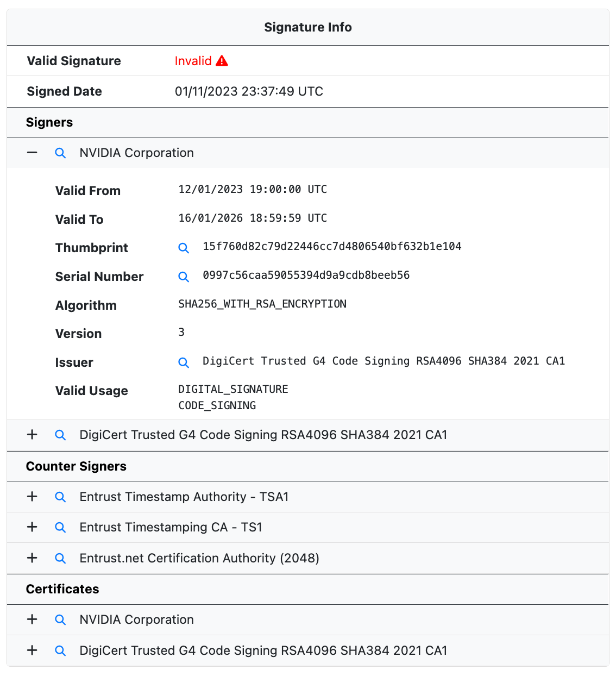Search NVIDIA Corporation in Certificates section
This screenshot has height=676, width=616.
tap(60, 620)
